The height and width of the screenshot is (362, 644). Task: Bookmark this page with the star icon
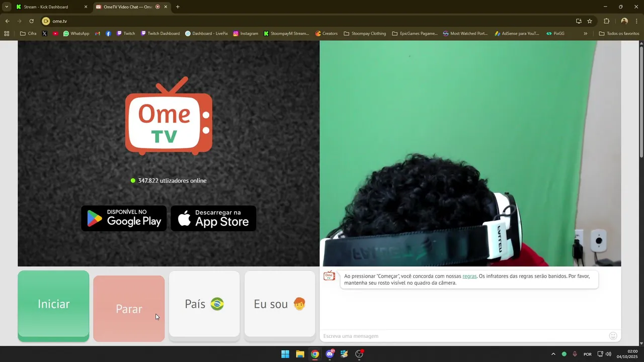[590, 21]
